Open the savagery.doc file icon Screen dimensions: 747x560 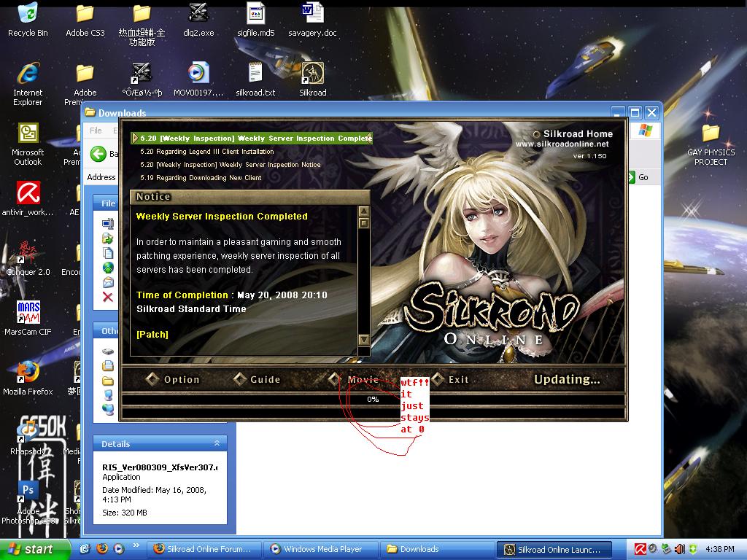click(x=312, y=15)
